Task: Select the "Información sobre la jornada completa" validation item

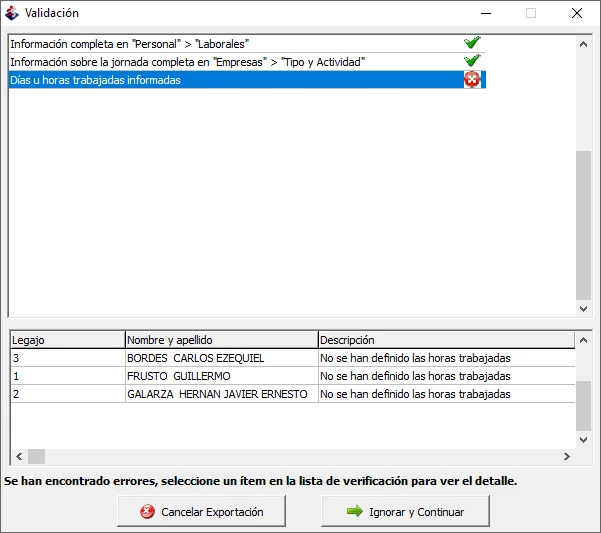Action: pyautogui.click(x=247, y=62)
